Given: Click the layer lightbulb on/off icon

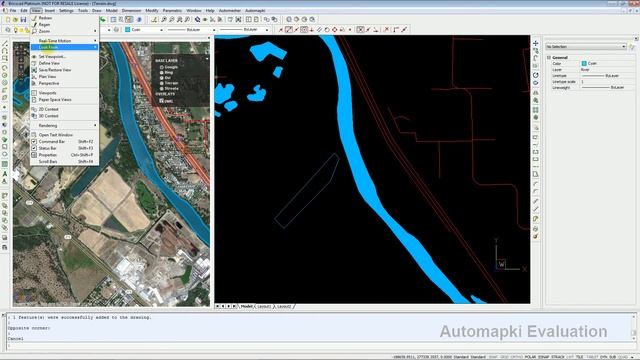Looking at the screenshot, I should (x=16, y=30).
